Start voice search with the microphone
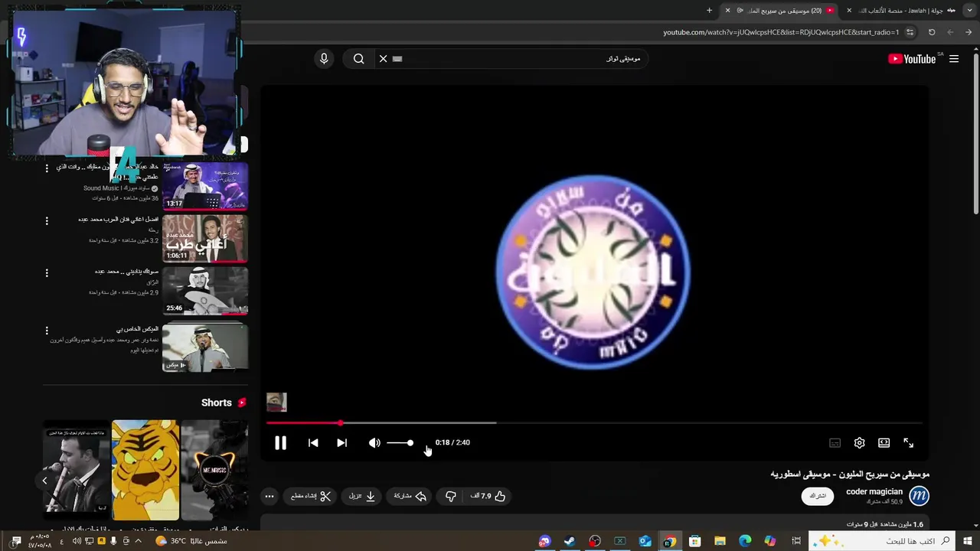Image resolution: width=980 pixels, height=551 pixels. coord(324,59)
